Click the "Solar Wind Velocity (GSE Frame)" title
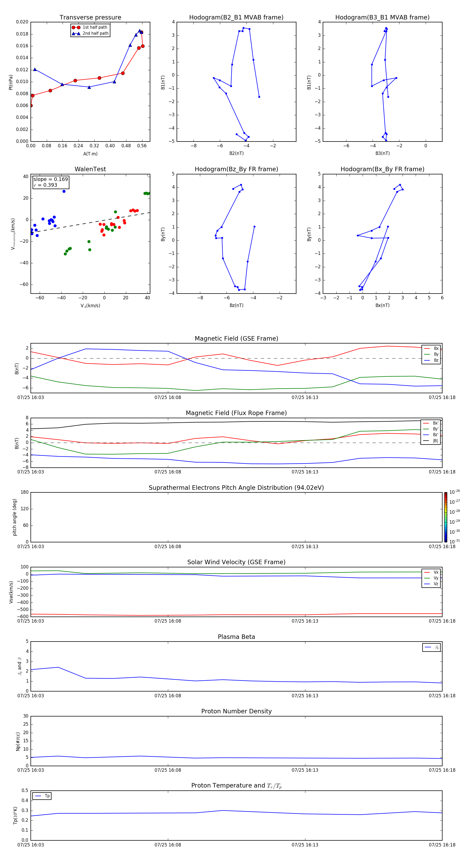This screenshot has height=868, width=473. click(236, 562)
